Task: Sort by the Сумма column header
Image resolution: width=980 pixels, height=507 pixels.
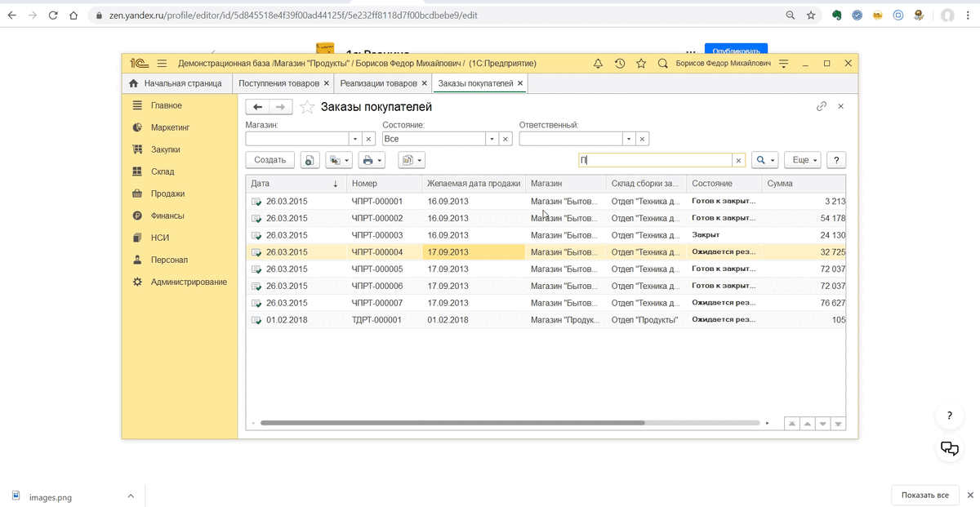Action: tap(804, 184)
